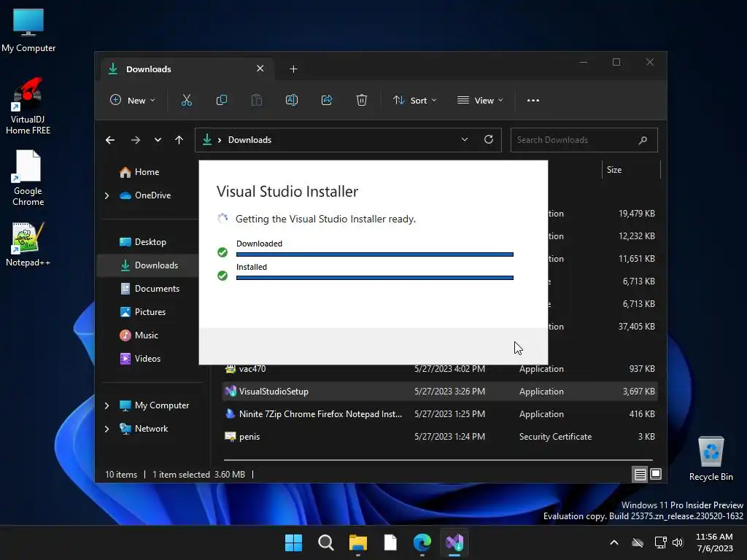
Task: Select the penis security certificate file
Action: (440, 437)
